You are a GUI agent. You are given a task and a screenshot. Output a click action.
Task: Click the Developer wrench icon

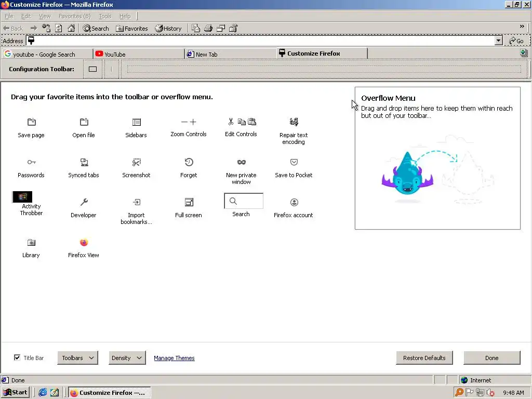point(84,202)
